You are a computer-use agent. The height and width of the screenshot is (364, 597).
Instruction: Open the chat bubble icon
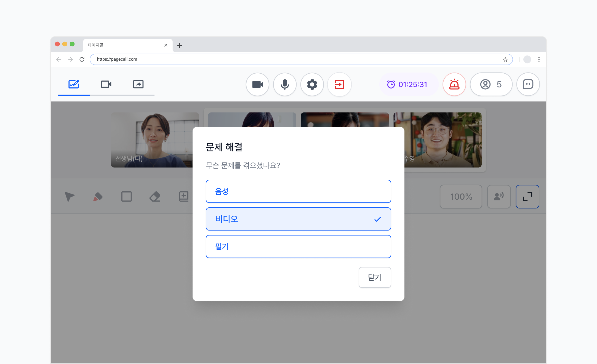528,84
